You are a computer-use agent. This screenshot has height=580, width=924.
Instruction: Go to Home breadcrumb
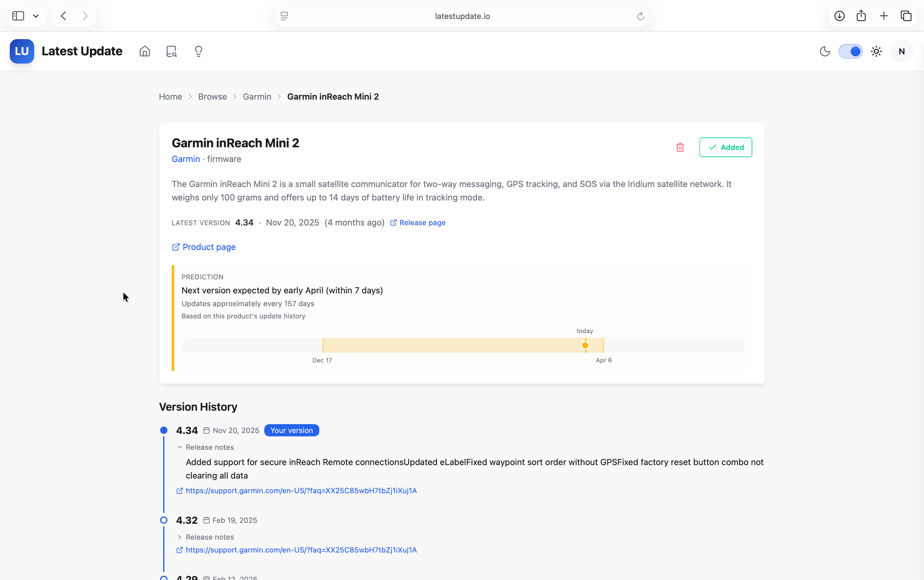coord(170,97)
